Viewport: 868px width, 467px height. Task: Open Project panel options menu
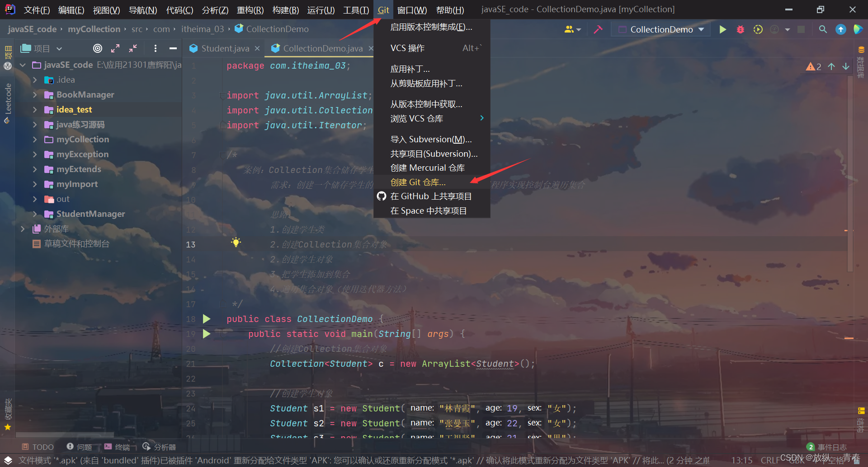(x=155, y=48)
